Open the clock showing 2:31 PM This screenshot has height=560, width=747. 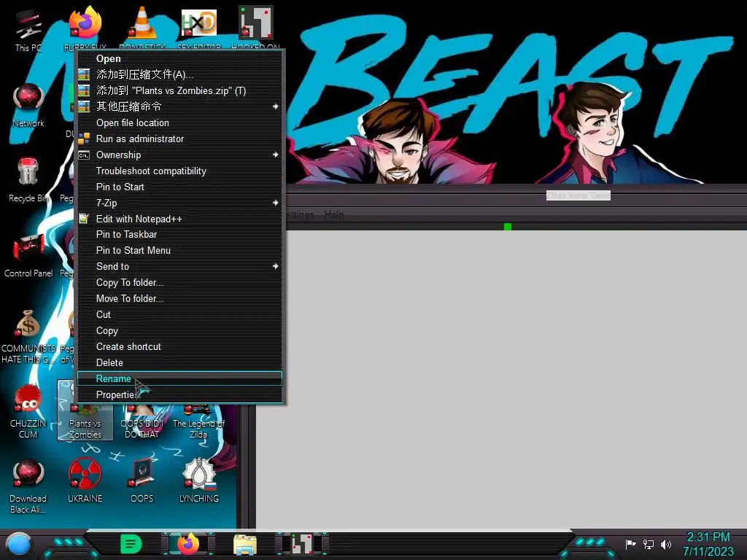(708, 544)
